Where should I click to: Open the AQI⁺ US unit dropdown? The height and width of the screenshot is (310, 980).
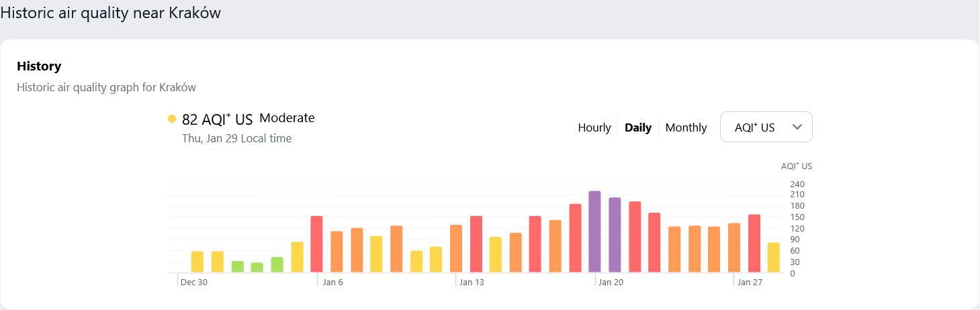[x=766, y=127]
